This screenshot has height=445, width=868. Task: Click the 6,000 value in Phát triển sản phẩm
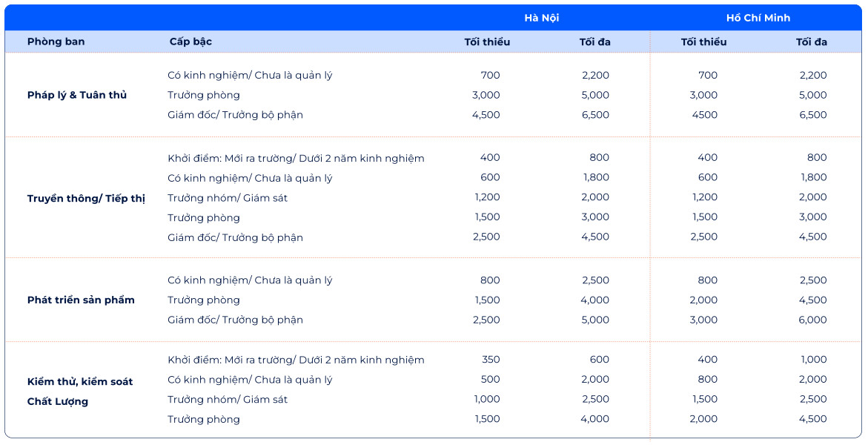pyautogui.click(x=812, y=320)
